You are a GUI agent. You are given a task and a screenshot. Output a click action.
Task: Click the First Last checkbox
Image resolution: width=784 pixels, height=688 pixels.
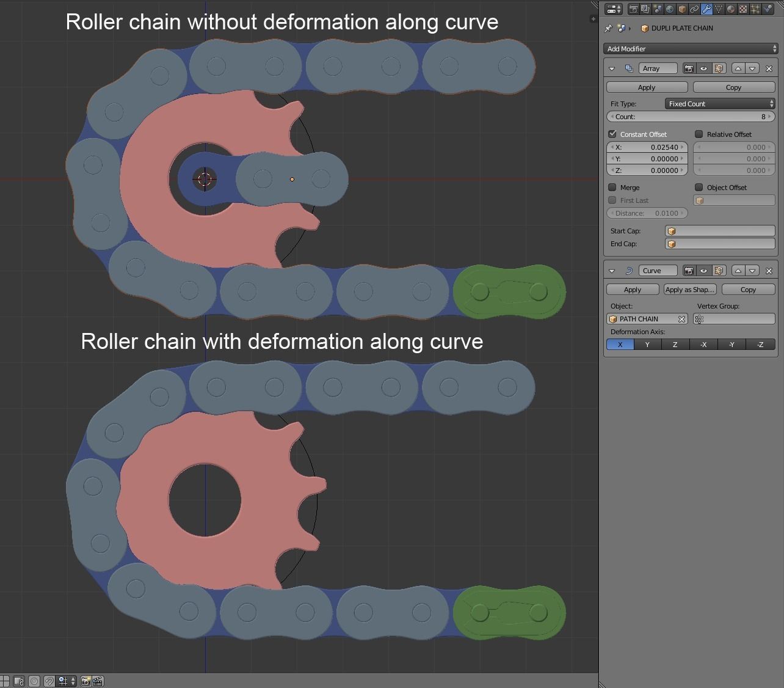(x=612, y=200)
